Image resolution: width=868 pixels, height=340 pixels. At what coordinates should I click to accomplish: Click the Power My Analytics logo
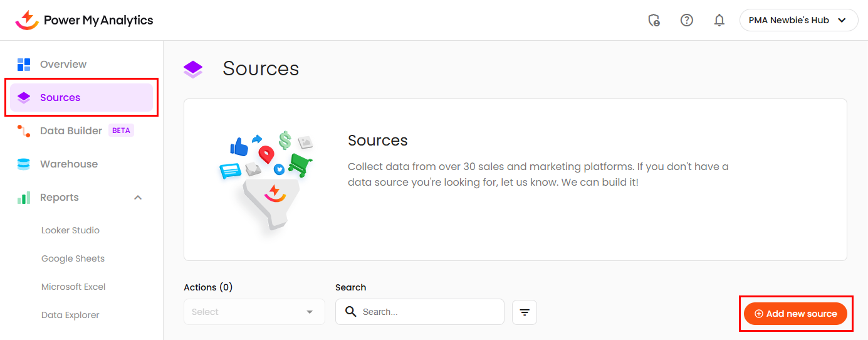click(x=84, y=20)
